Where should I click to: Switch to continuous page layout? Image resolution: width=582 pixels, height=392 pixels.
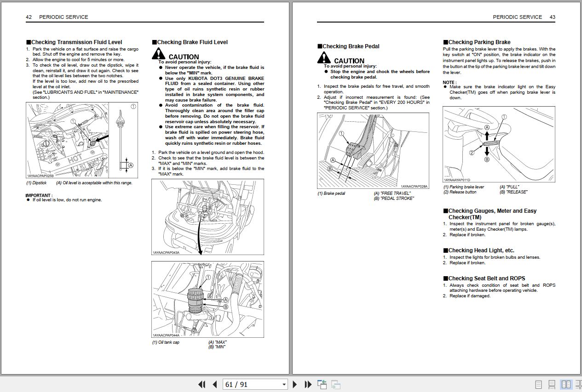[x=553, y=384]
